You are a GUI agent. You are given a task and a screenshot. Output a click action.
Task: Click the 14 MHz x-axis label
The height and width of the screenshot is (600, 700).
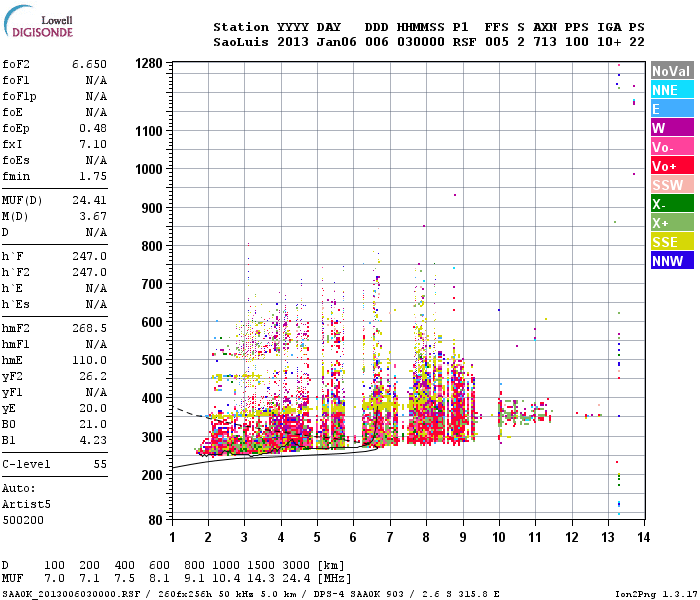click(643, 537)
